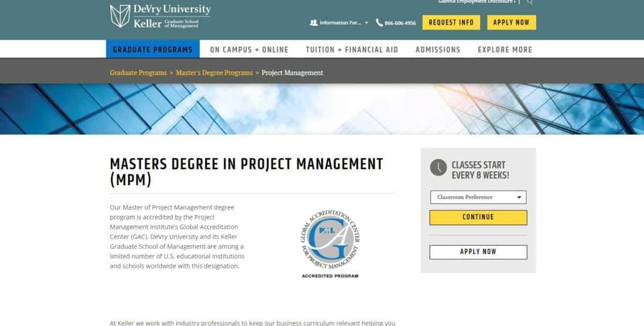Click the phone handset icon
644x326 pixels.
pos(379,23)
